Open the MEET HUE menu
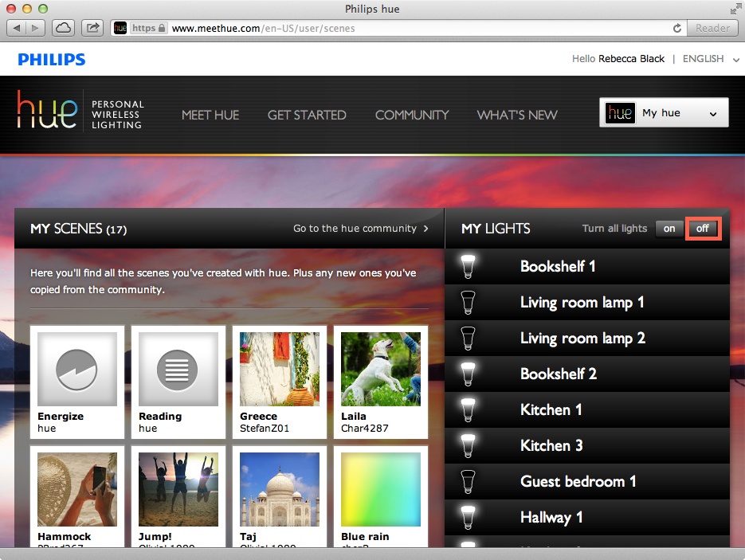 click(210, 115)
